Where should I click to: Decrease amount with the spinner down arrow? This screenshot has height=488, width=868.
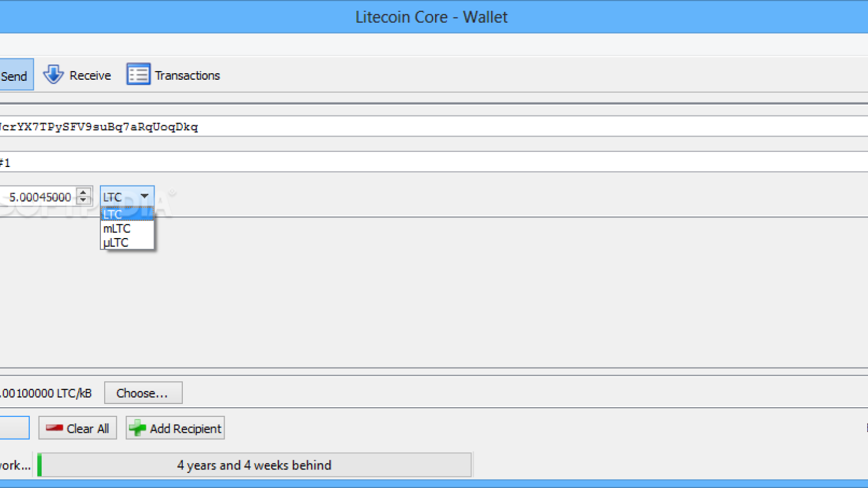click(x=84, y=201)
